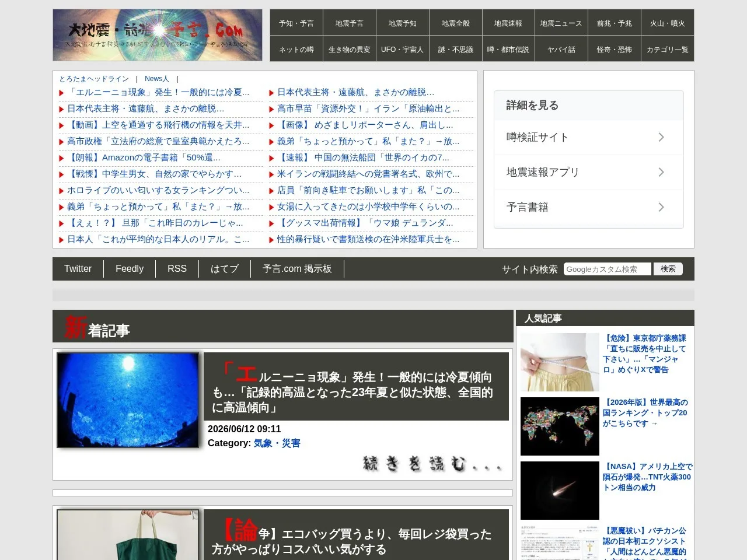Screen dimensions: 747x560
Task: Open the waist measuring tape thumbnail
Action: tap(560, 362)
